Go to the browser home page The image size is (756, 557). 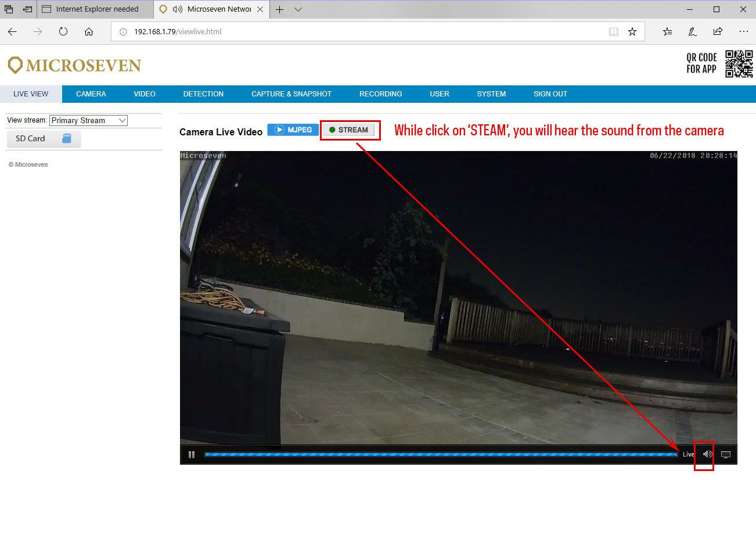point(89,31)
